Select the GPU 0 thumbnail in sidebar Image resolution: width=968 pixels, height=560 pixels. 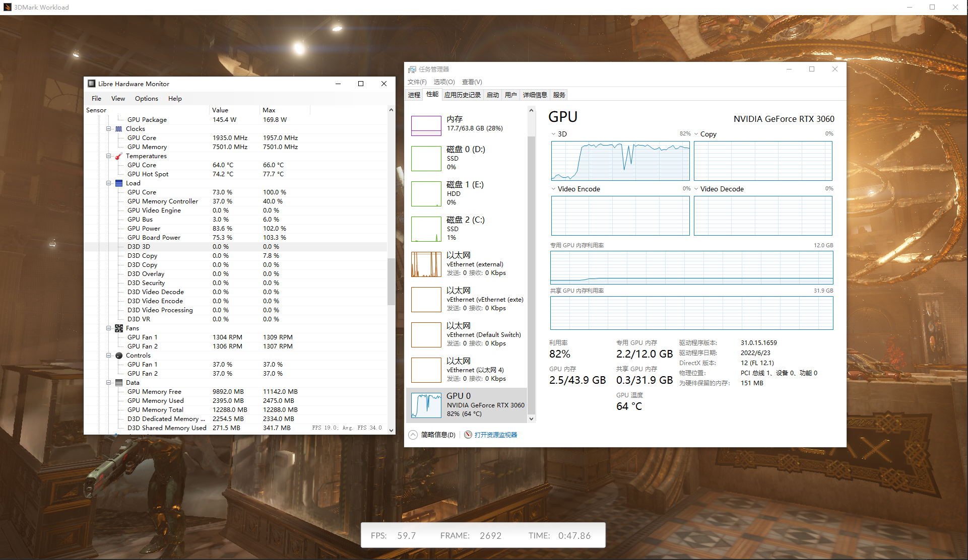[426, 405]
